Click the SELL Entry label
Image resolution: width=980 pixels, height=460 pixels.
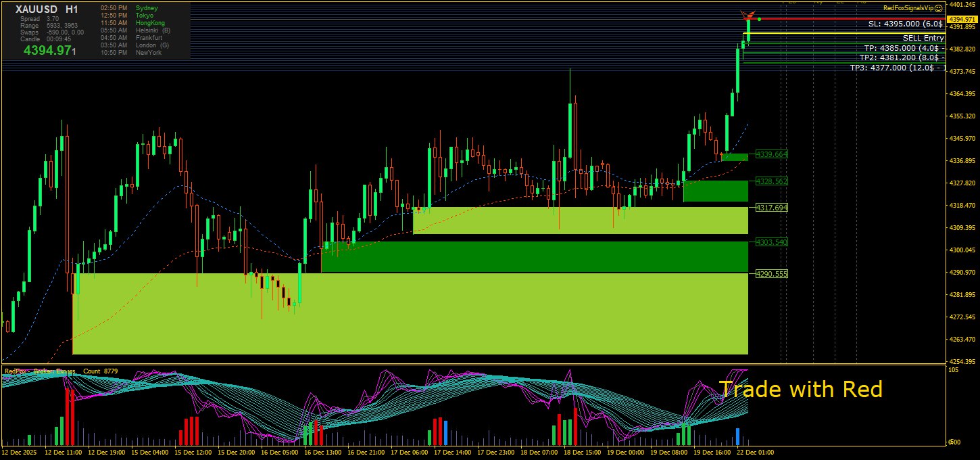pos(923,39)
